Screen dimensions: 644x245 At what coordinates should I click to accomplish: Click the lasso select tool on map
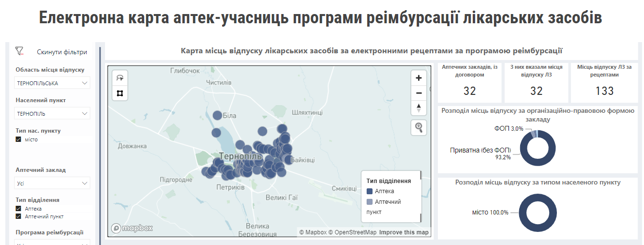(120, 78)
